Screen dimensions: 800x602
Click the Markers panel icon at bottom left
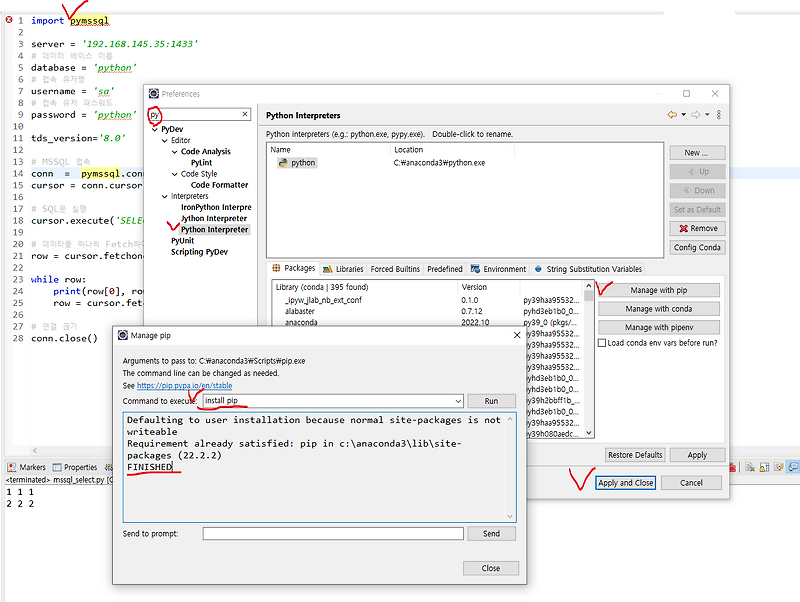[x=12, y=466]
